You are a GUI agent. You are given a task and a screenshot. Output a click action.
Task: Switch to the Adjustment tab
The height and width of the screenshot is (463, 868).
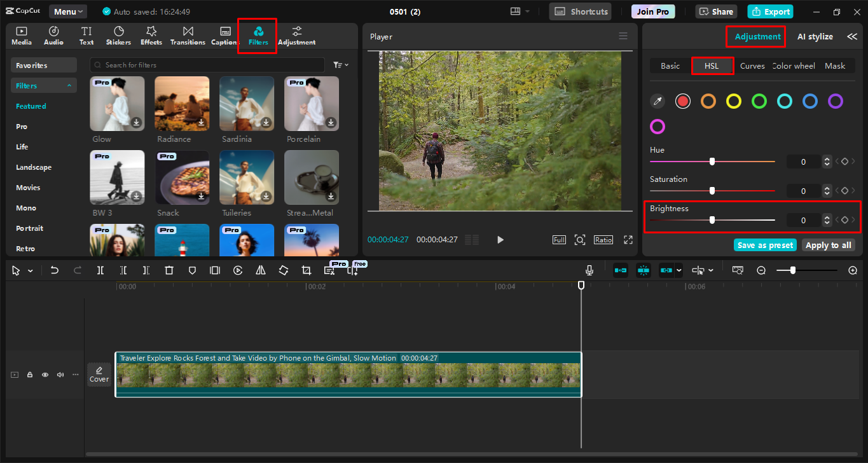755,36
